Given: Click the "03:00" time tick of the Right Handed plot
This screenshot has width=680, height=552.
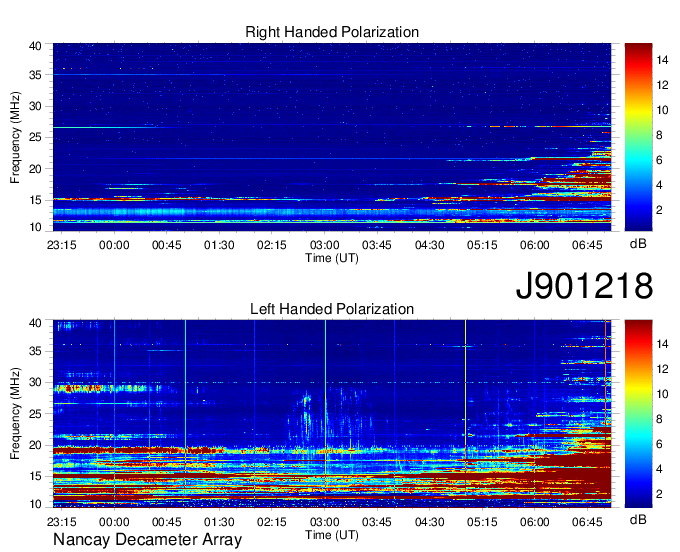Looking at the screenshot, I should (x=324, y=245).
